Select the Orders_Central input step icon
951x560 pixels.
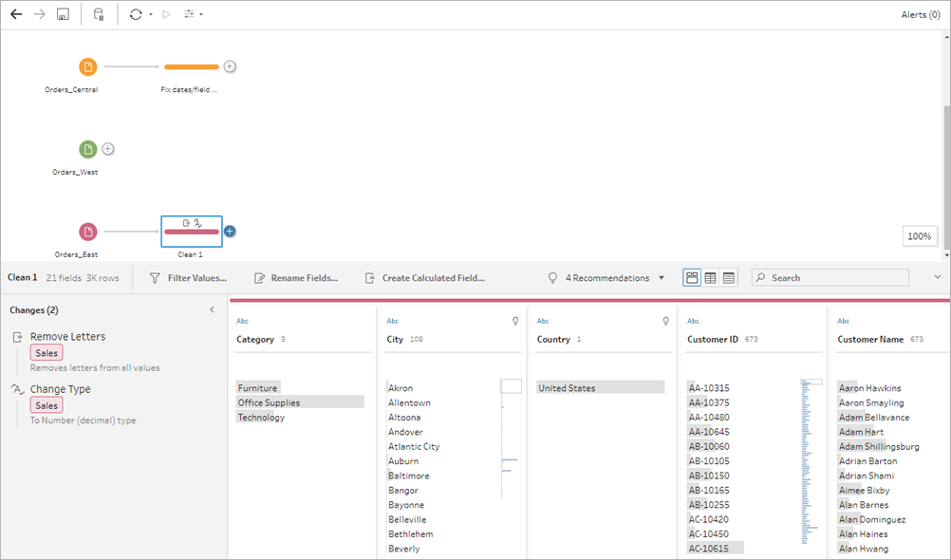(x=88, y=66)
